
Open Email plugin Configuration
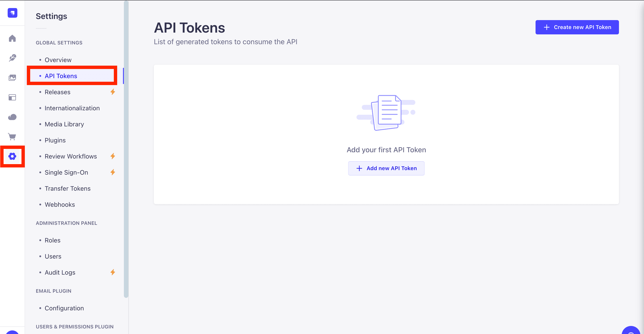(x=64, y=308)
